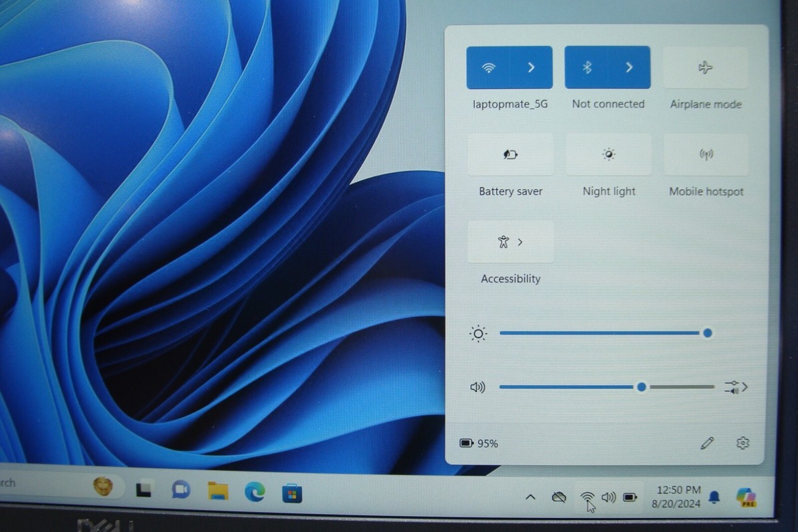Turn on Battery saver
This screenshot has height=532, width=798.
511,154
